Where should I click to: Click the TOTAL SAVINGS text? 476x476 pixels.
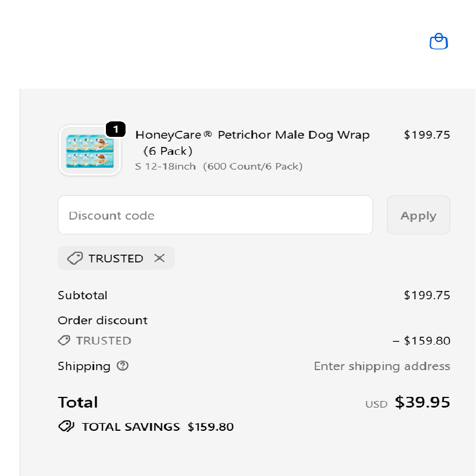point(131,427)
